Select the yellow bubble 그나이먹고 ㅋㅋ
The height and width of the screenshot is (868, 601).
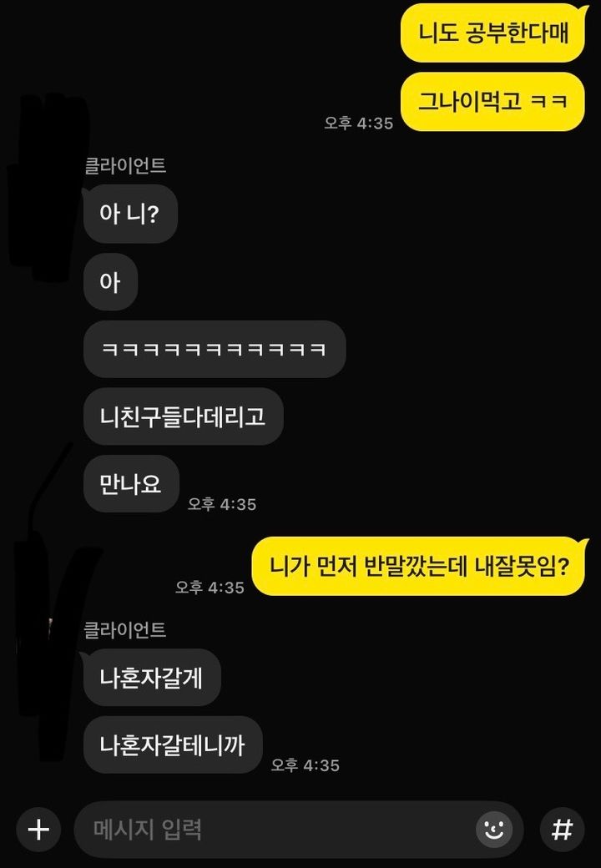(x=492, y=101)
